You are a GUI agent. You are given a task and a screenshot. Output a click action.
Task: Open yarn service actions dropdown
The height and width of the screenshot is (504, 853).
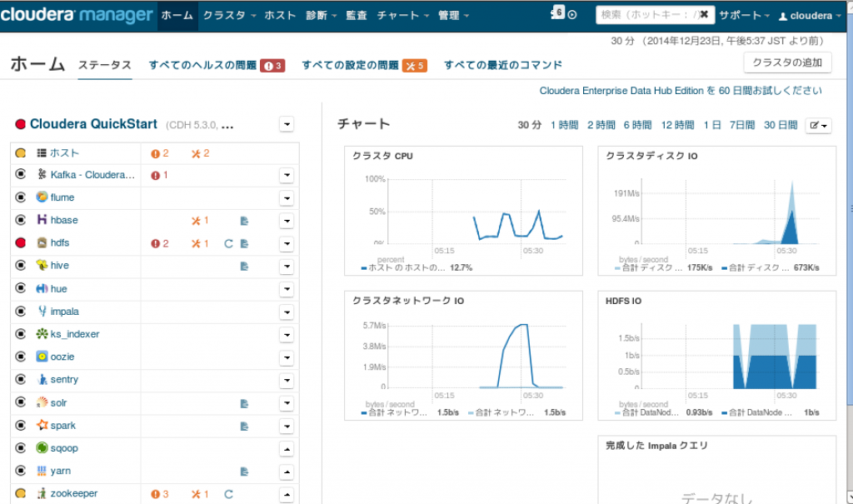[287, 472]
